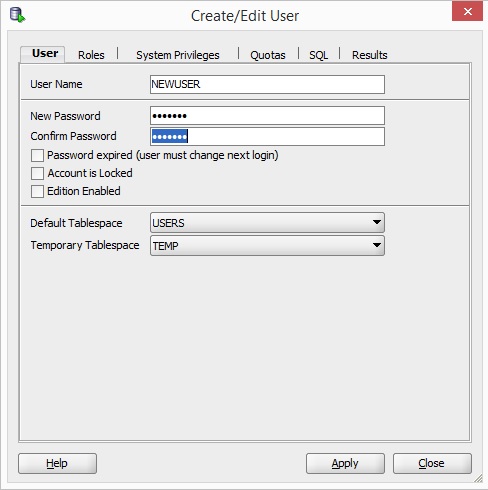Show the Results tab

click(370, 55)
